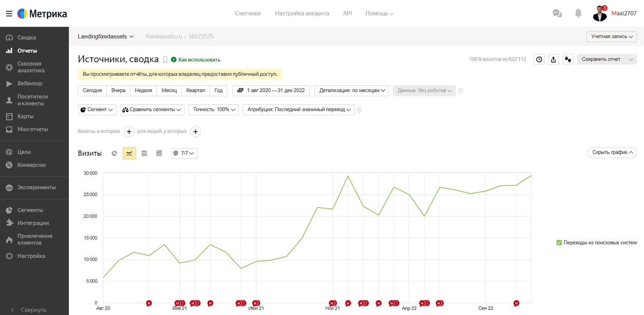Open the Детализация: по месяцам dropdown
This screenshot has width=644, height=315.
point(352,90)
